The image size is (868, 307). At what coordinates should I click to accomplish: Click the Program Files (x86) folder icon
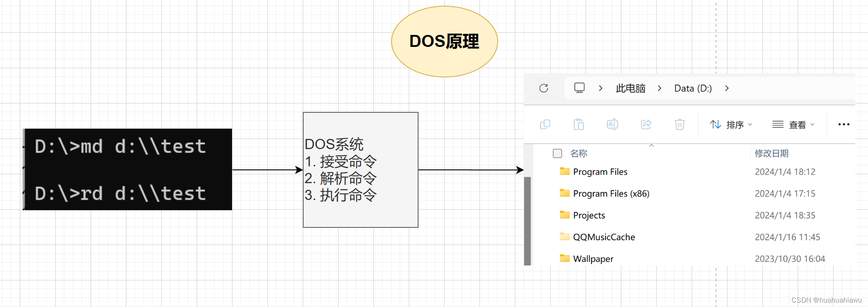point(564,193)
